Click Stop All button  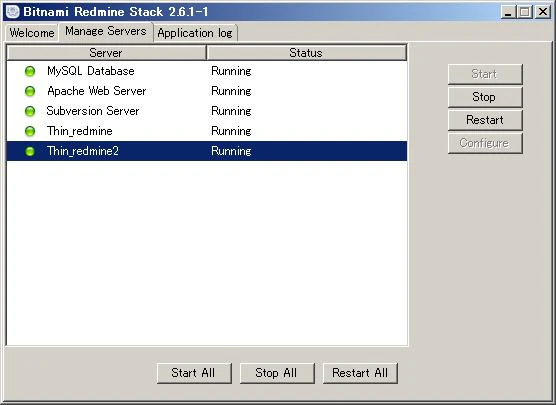coord(277,373)
